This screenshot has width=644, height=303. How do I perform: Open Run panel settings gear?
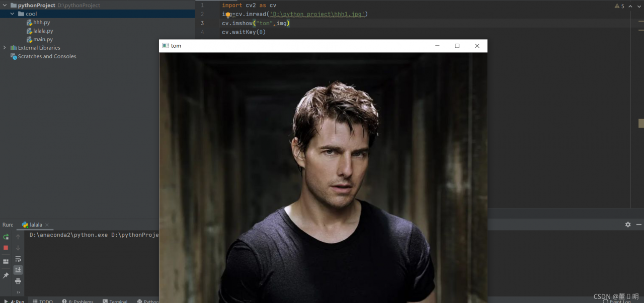tap(628, 225)
